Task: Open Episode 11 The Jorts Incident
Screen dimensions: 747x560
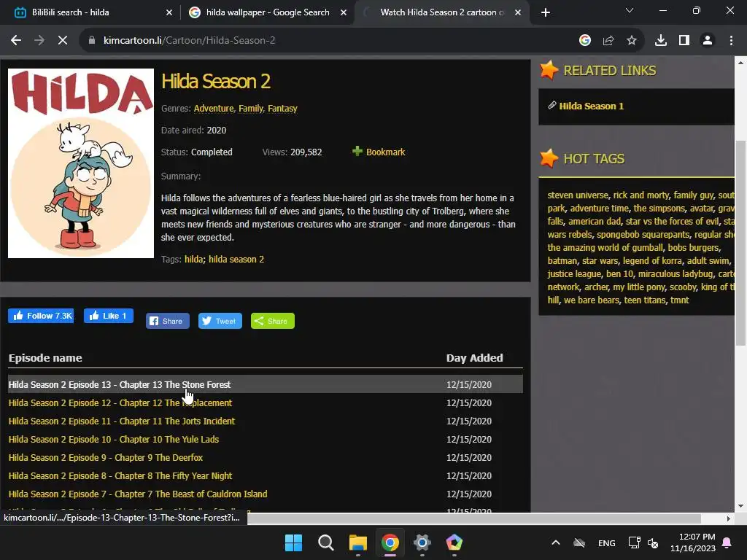Action: (x=122, y=421)
